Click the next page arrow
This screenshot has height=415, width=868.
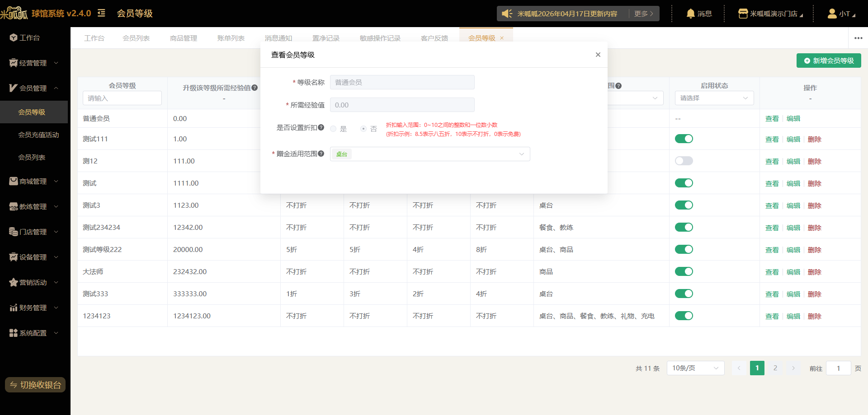point(793,368)
